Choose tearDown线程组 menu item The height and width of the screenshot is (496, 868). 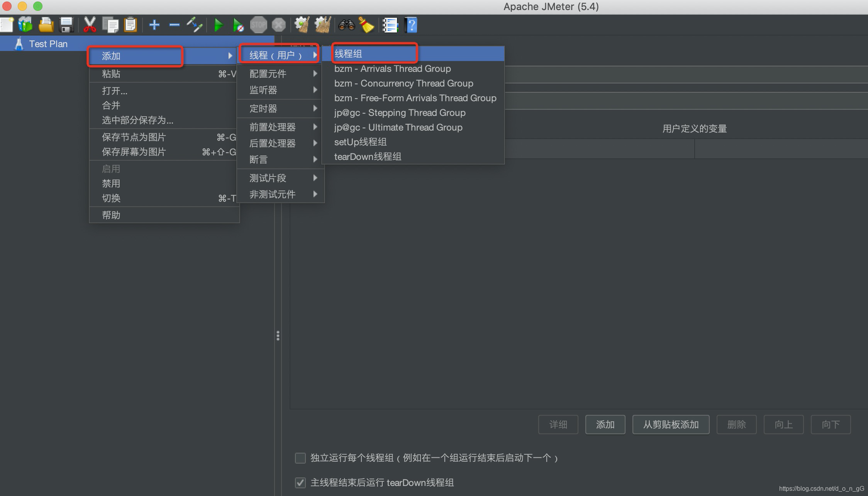tap(413, 157)
